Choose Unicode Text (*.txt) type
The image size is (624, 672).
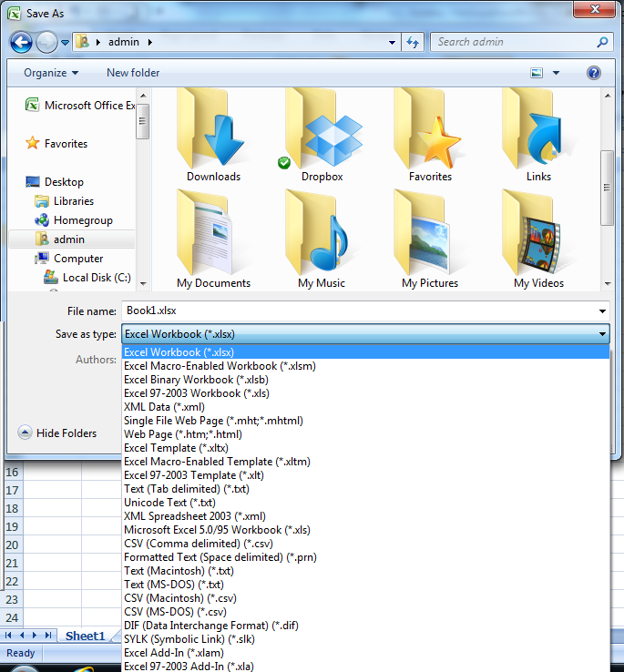click(365, 503)
